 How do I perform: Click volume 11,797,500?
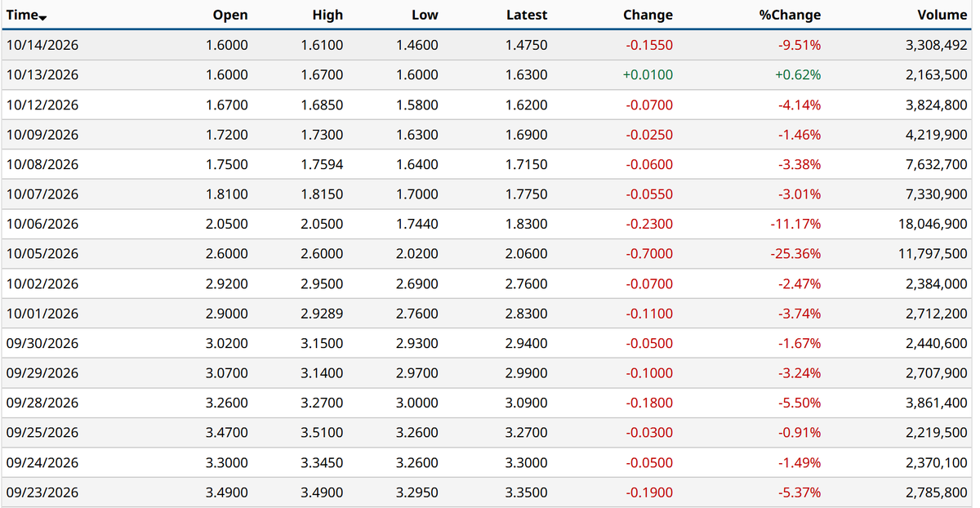[933, 254]
